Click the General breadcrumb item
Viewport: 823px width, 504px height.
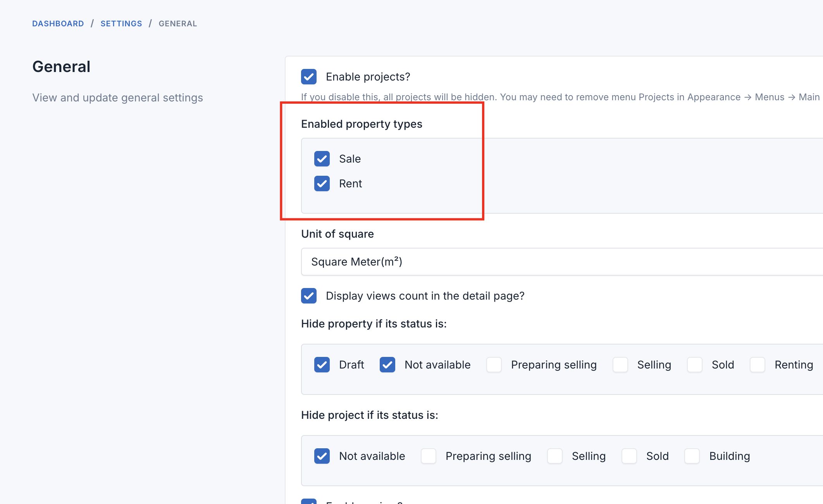click(x=178, y=24)
